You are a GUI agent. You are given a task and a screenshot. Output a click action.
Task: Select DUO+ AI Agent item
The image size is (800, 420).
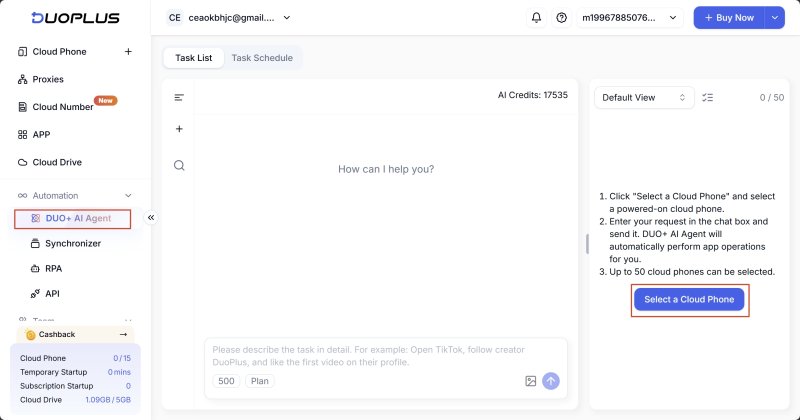pyautogui.click(x=72, y=218)
